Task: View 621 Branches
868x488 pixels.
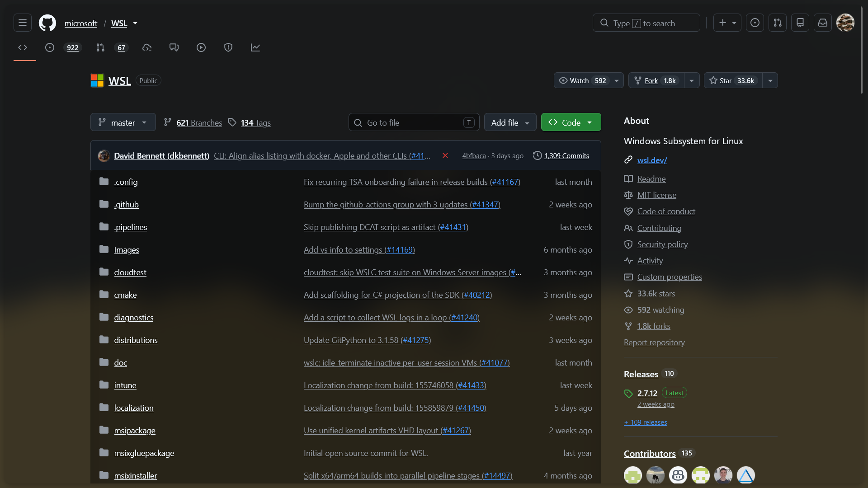Action: point(193,122)
